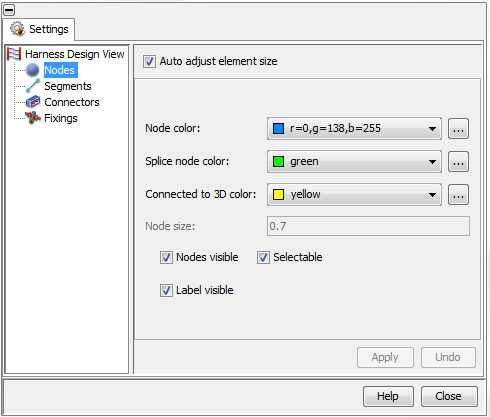Screen dimensions: 490x417
Task: Toggle Auto adjust element size checkbox
Action: 149,61
